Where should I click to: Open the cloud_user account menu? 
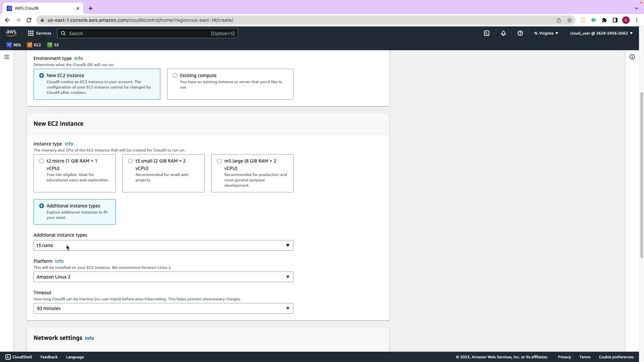601,33
